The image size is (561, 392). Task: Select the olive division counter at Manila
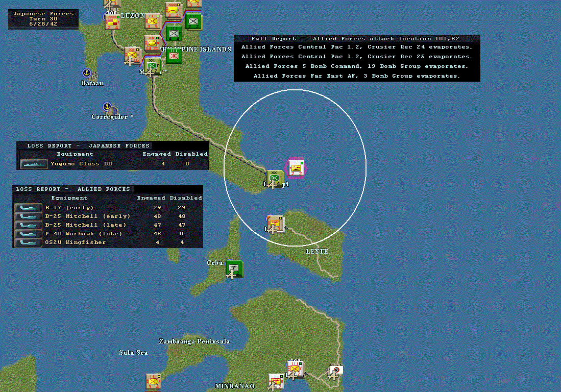tap(153, 66)
